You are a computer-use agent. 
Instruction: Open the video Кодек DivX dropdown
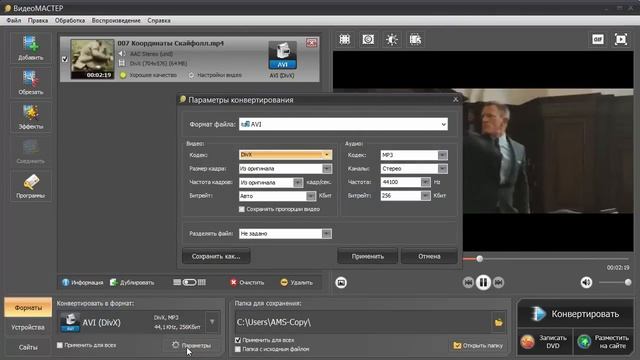point(285,155)
